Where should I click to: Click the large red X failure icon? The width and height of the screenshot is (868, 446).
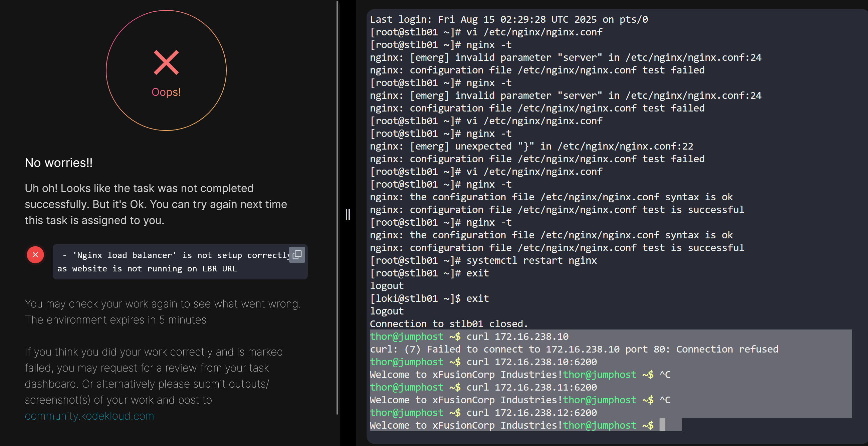pos(166,62)
